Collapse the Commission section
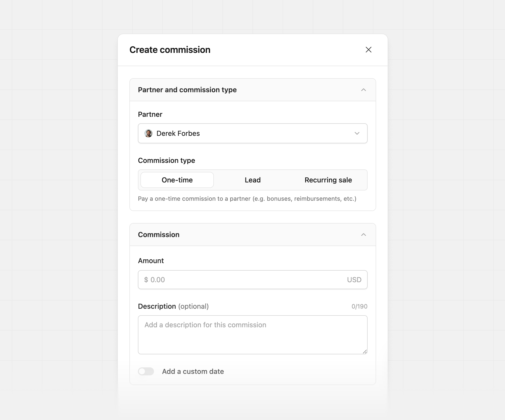The image size is (505, 420). (364, 235)
